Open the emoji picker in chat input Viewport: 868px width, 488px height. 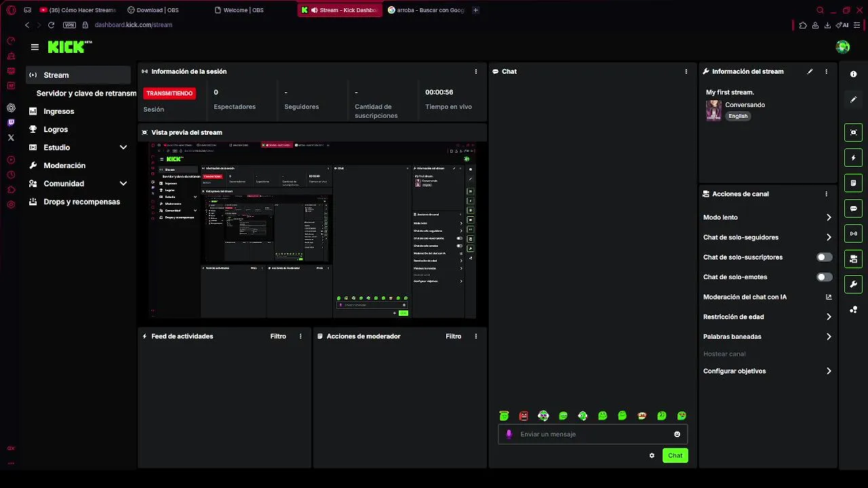[x=677, y=434]
